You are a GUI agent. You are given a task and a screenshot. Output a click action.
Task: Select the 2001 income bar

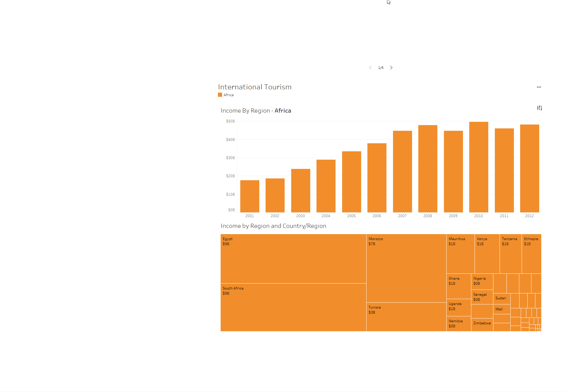coord(250,195)
